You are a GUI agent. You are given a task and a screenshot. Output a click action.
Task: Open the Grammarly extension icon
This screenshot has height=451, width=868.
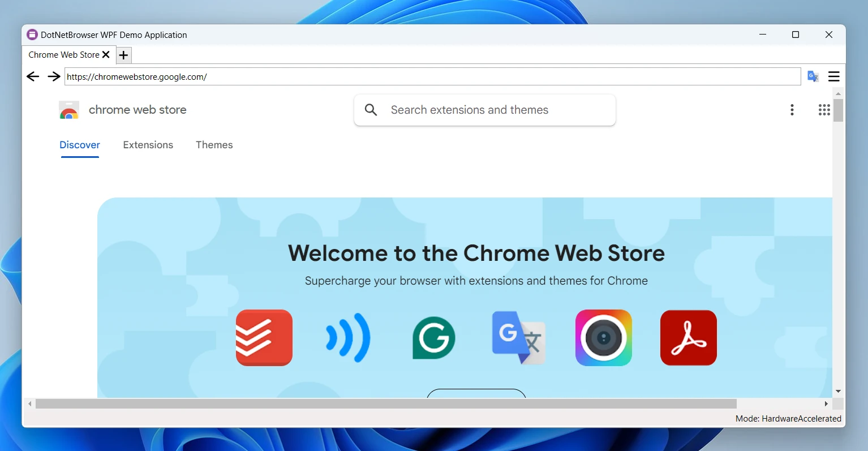(434, 338)
